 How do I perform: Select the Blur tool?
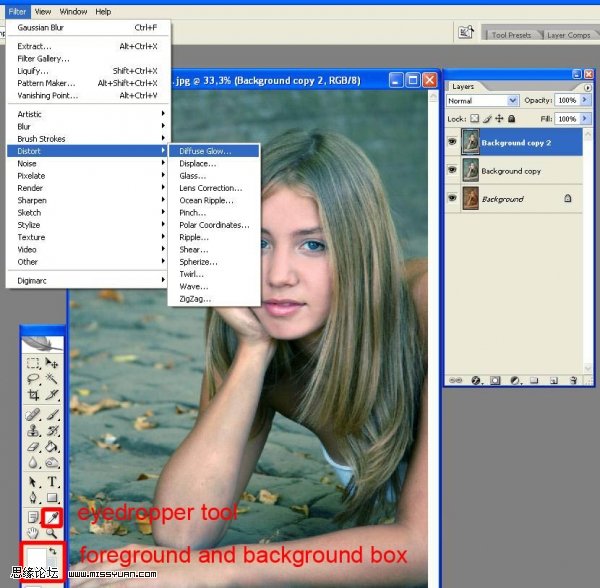pyautogui.click(x=33, y=463)
